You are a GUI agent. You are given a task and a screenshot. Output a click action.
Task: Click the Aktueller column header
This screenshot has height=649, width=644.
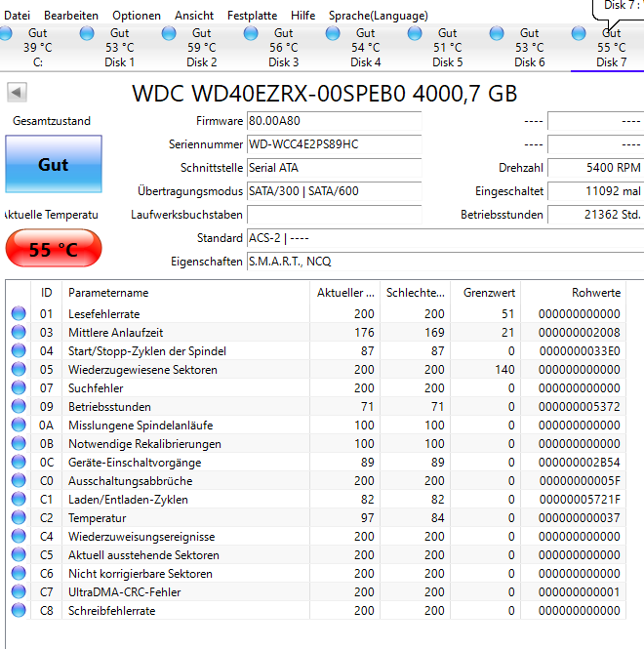345,293
